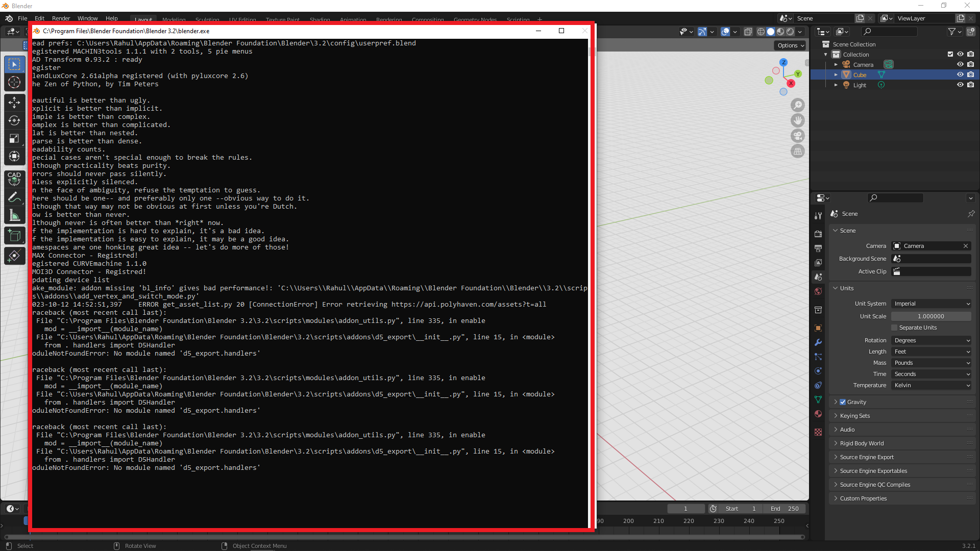Viewport: 980px width, 551px height.
Task: Select the Scale tool
Action: (14, 138)
